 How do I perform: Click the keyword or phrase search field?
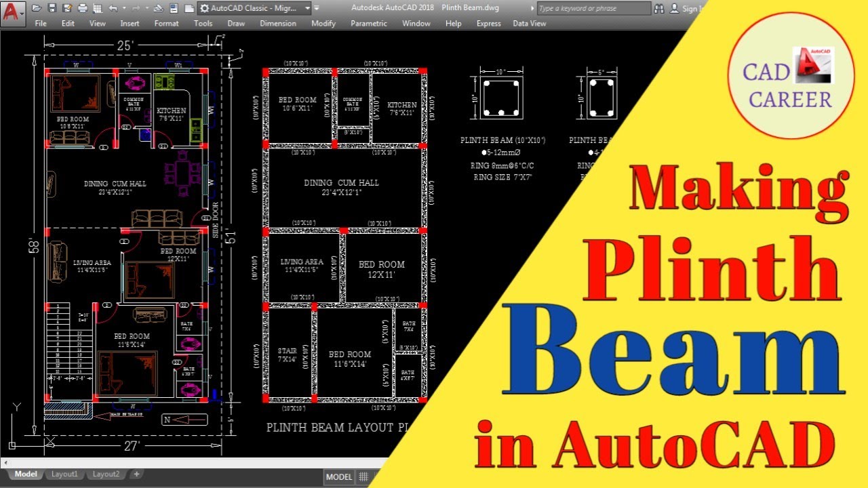593,9
